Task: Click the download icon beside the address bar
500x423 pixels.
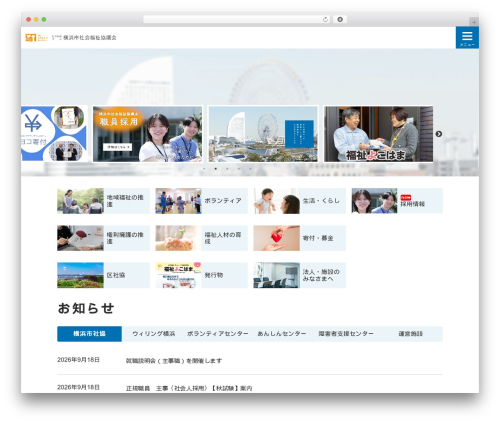Action: coord(340,19)
